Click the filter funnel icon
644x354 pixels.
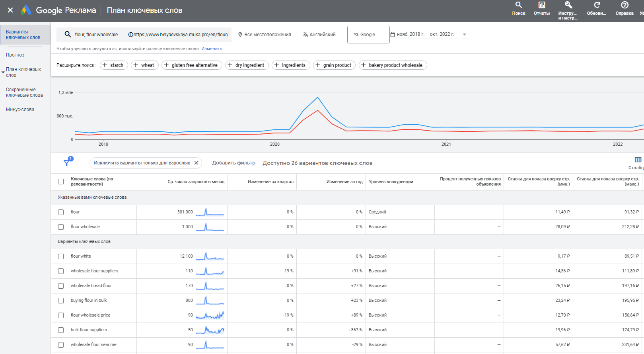67,162
